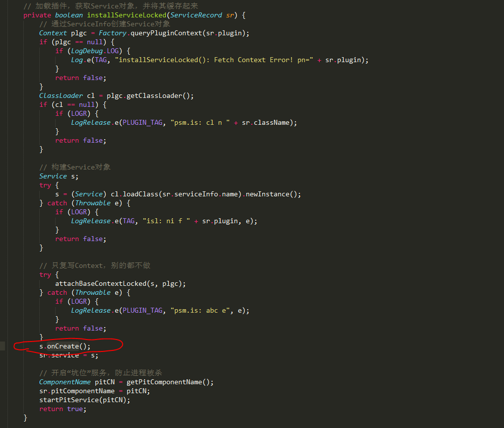The width and height of the screenshot is (504, 428).
Task: Select the Factory class name
Action: [113, 33]
